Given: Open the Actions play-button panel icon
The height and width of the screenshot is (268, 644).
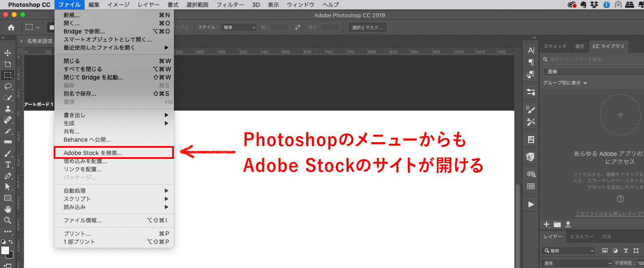Looking at the screenshot, I should (531, 204).
